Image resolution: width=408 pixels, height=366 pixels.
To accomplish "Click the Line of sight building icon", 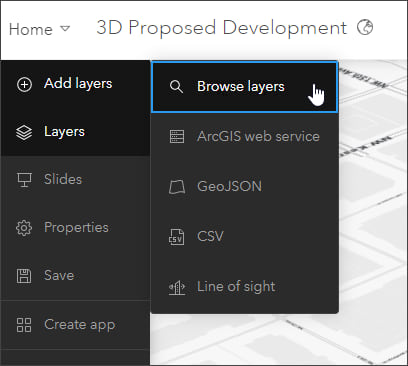I will coord(177,287).
